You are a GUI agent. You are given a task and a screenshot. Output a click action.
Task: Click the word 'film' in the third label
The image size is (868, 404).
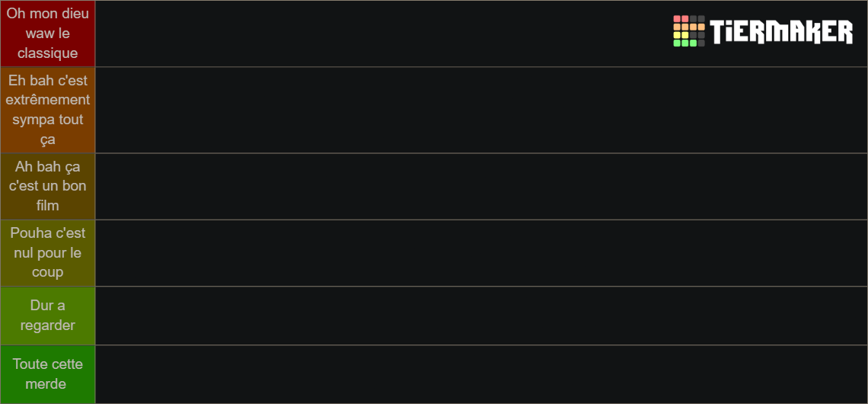[48, 206]
